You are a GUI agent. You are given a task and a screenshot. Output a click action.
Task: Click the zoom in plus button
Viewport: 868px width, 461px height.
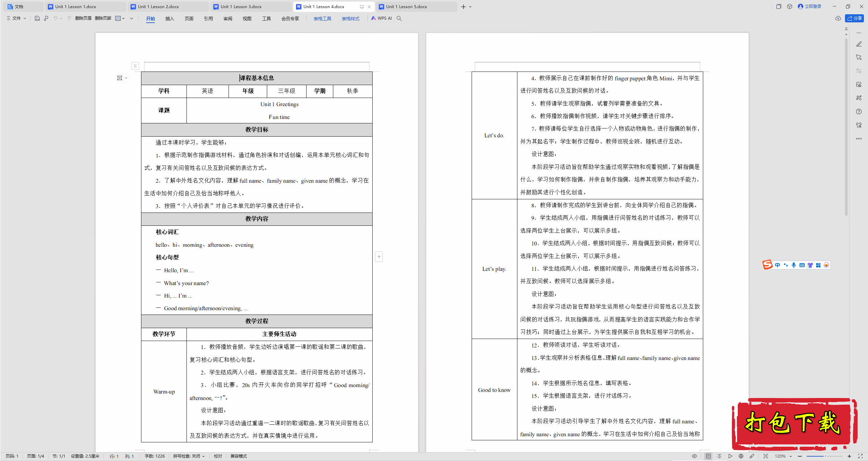(x=849, y=456)
